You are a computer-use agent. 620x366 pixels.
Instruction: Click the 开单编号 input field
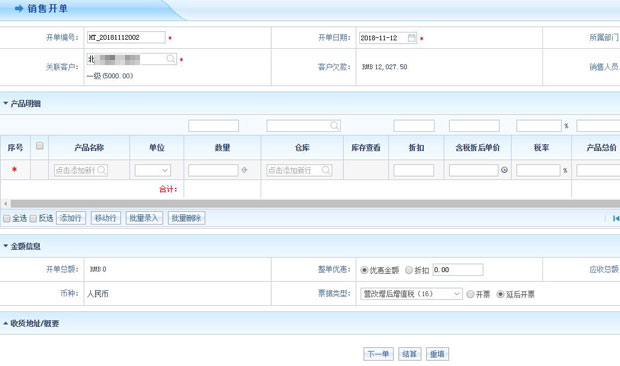click(x=126, y=38)
